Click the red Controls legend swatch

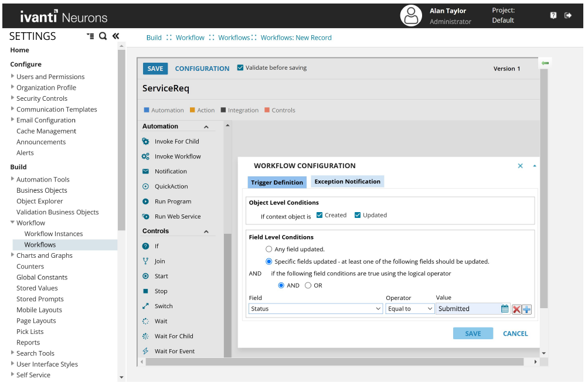(x=267, y=110)
